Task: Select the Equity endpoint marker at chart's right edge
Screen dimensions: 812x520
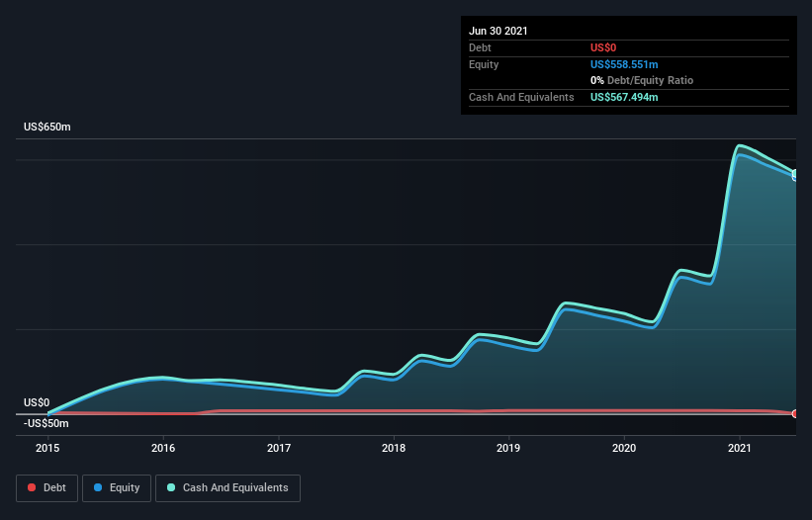Action: click(x=795, y=176)
